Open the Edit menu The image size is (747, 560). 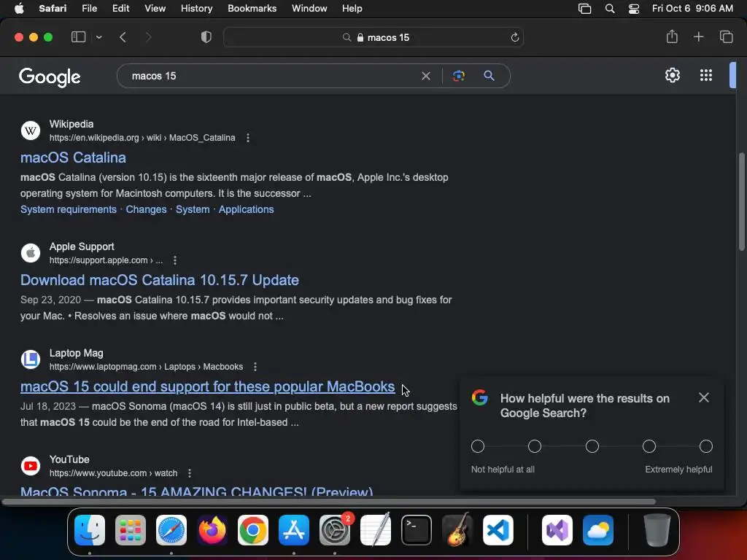tap(120, 9)
